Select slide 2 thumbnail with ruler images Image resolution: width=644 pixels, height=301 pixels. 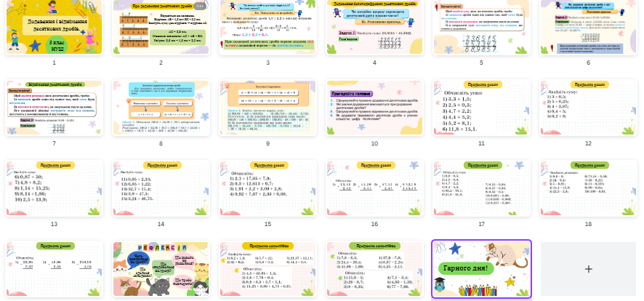click(161, 27)
